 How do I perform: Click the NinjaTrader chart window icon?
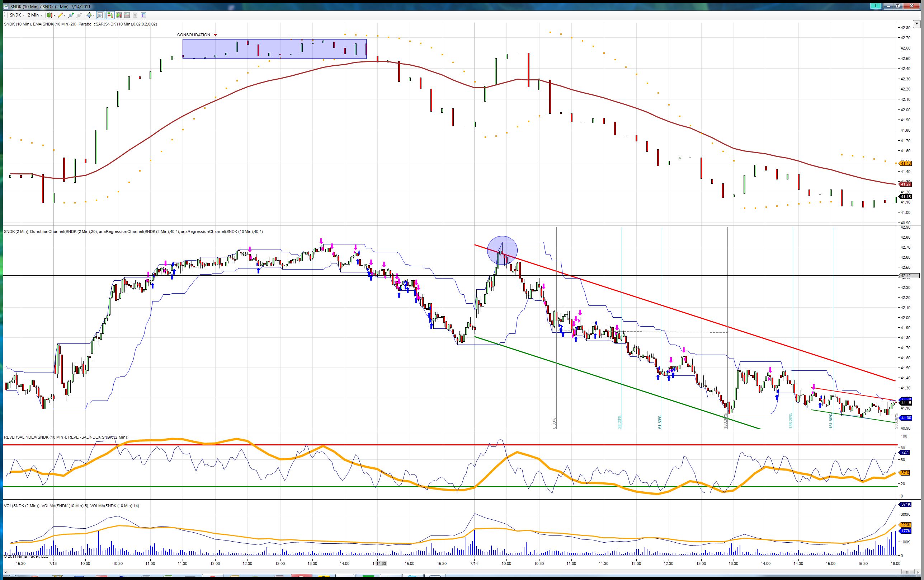point(5,6)
